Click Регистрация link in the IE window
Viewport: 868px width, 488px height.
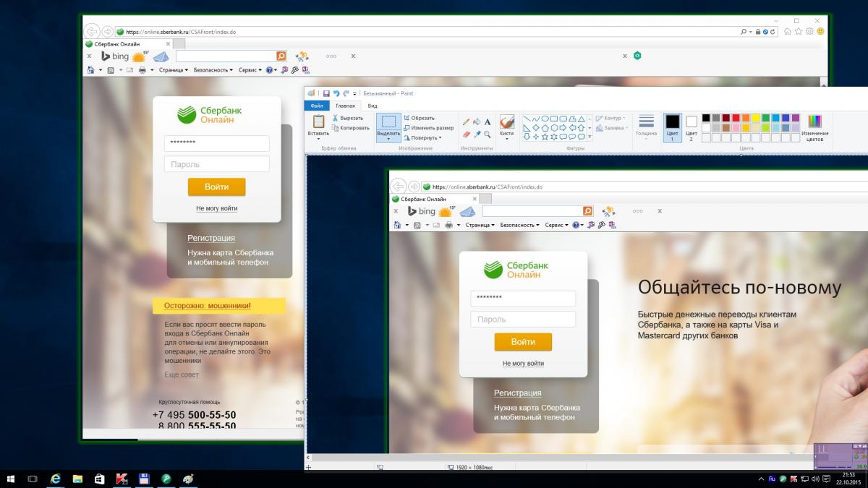pos(211,238)
